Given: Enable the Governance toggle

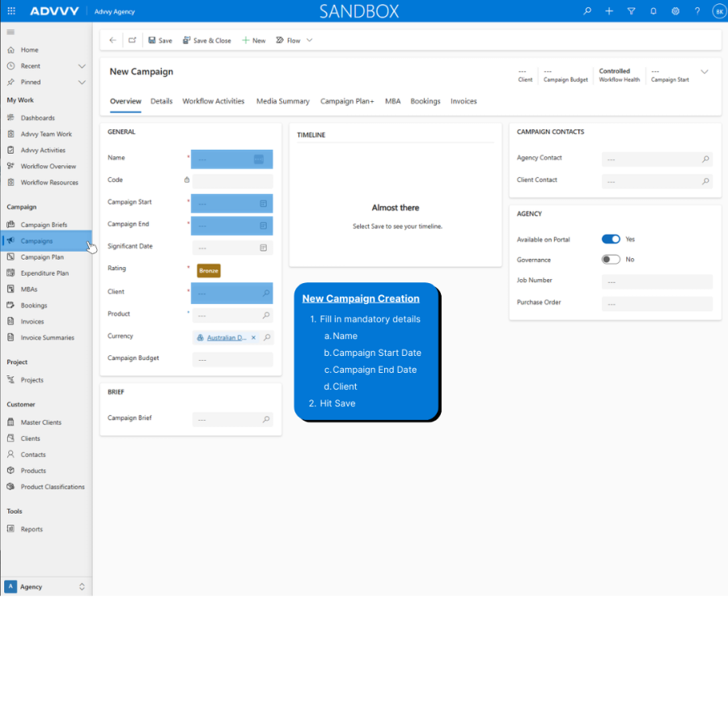Looking at the screenshot, I should point(611,260).
